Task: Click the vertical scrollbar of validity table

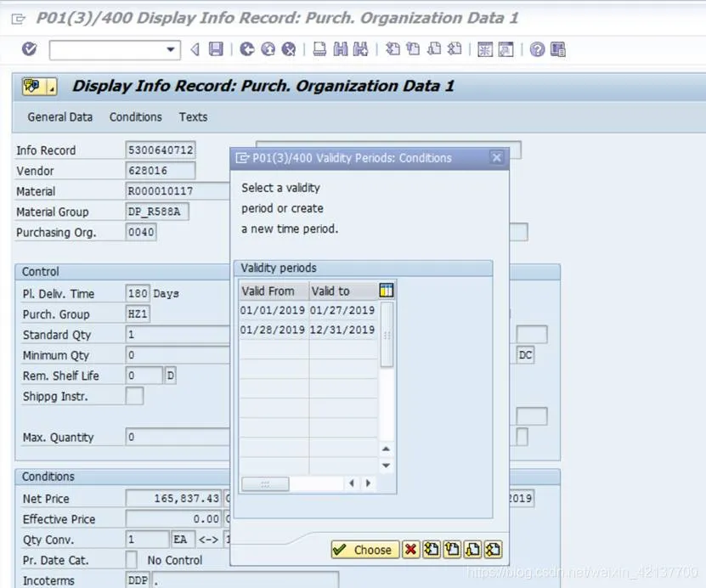Action: coord(387,335)
